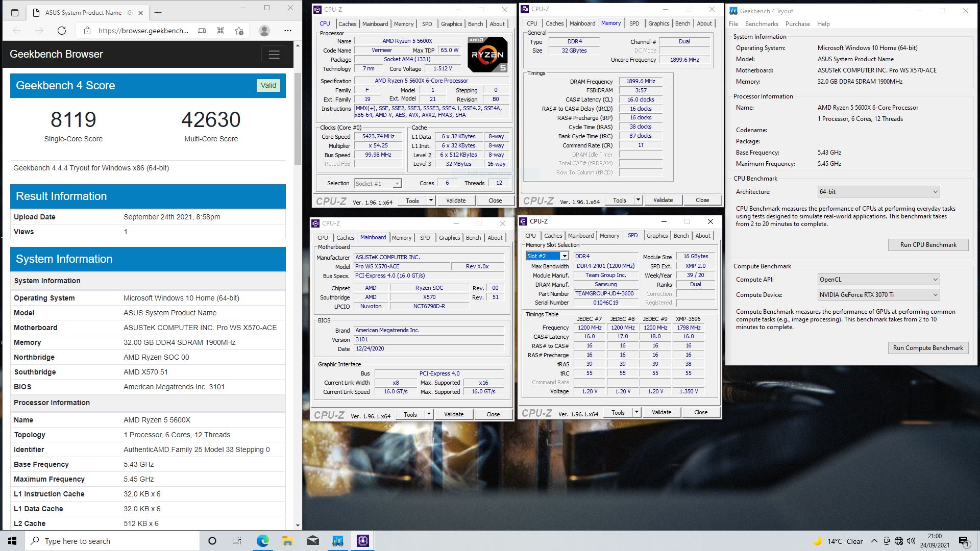Open the Slot #2 memory slot dropdown
The height and width of the screenshot is (551, 980).
(547, 256)
